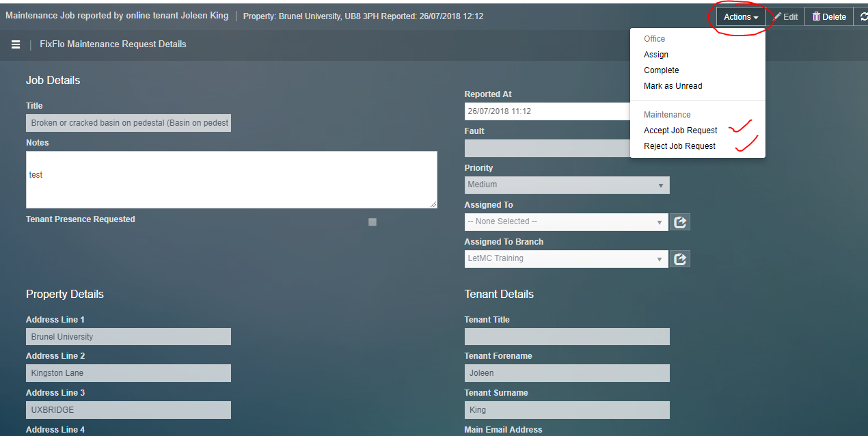Select Assign from Actions menu
This screenshot has width=868, height=436.
click(656, 55)
